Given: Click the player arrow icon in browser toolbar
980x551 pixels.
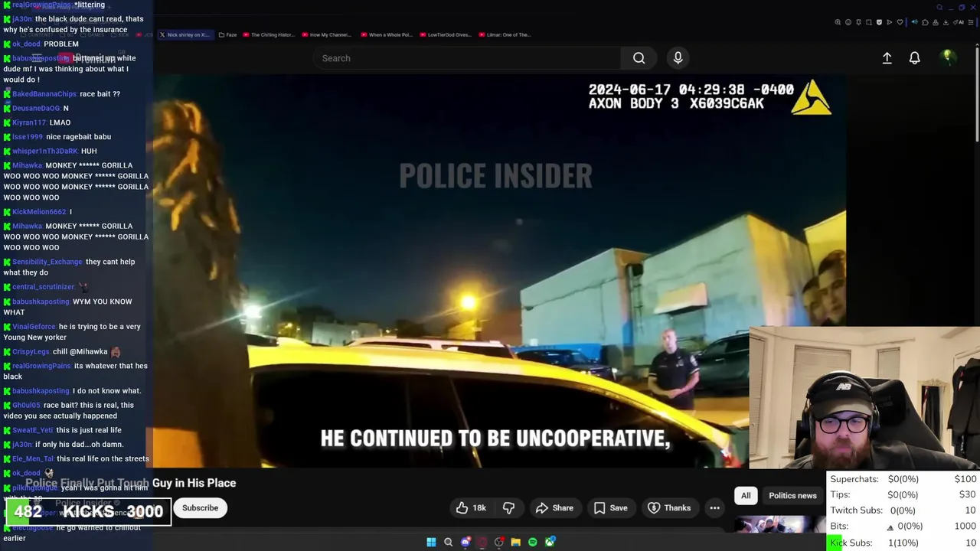Looking at the screenshot, I should [889, 22].
